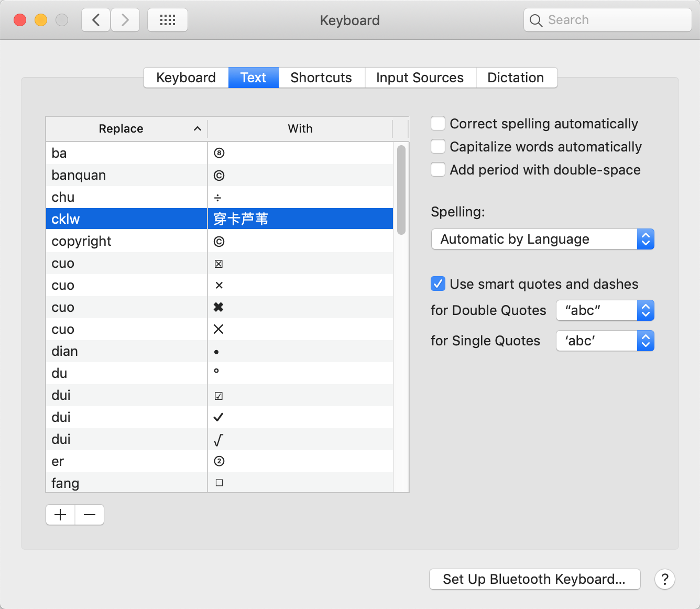Open the Spelling language dropdown
This screenshot has width=700, height=609.
[542, 240]
